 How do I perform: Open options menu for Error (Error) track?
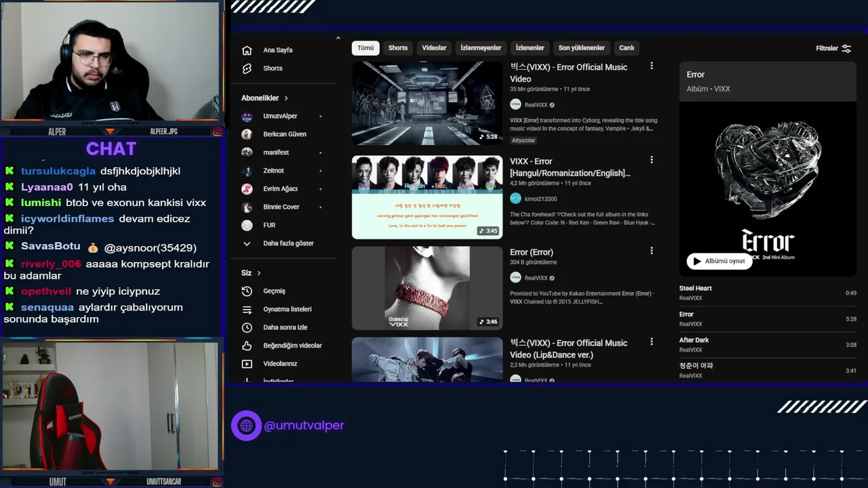coord(652,251)
